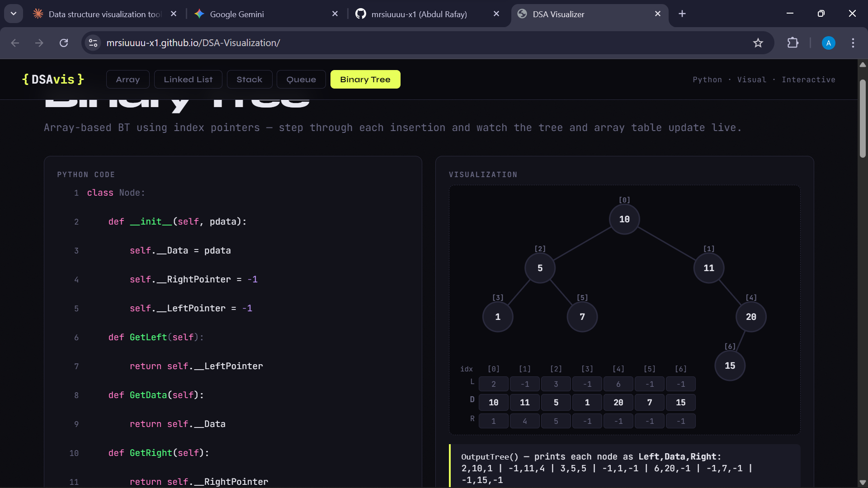Click the root node 10 in the tree
The width and height of the screenshot is (868, 488).
pyautogui.click(x=624, y=219)
